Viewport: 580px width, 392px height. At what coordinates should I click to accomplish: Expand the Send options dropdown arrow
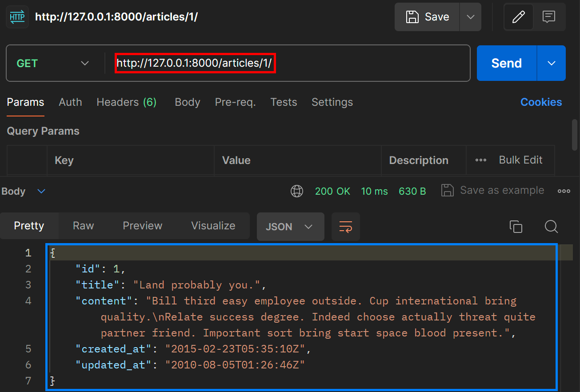tap(552, 63)
